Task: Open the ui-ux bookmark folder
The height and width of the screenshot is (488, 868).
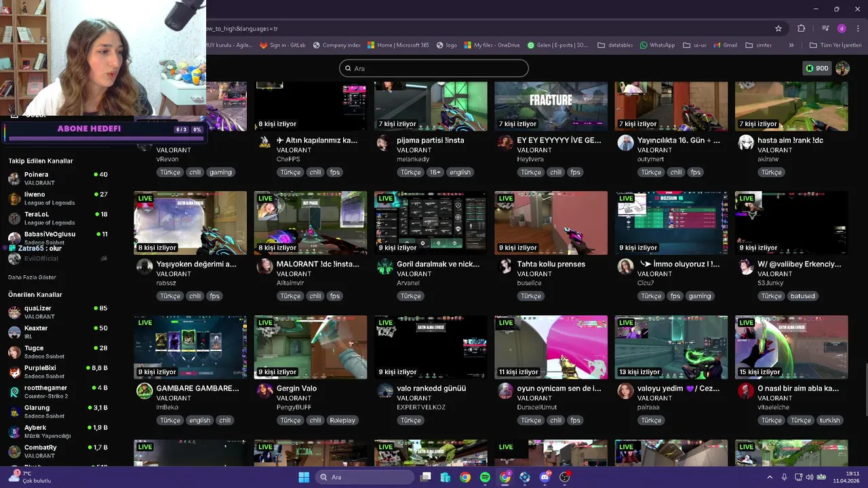Action: [694, 45]
